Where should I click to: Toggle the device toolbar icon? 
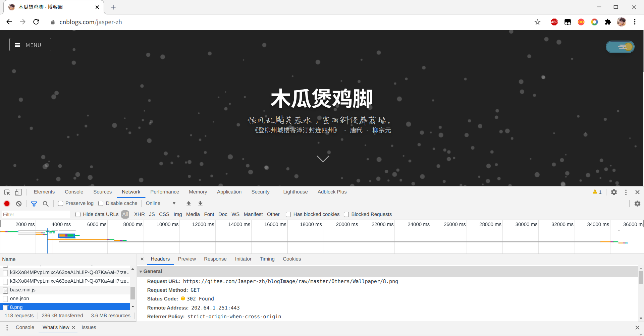pos(18,192)
